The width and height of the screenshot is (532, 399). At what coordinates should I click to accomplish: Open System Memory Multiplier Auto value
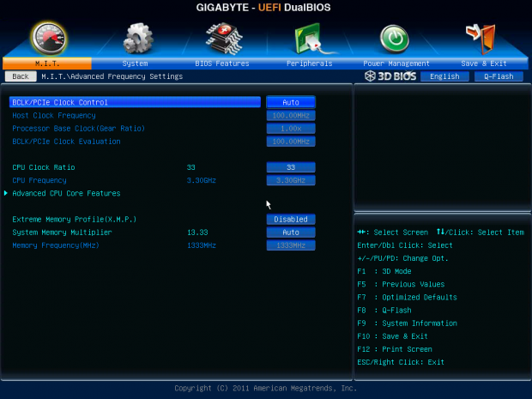click(x=291, y=232)
